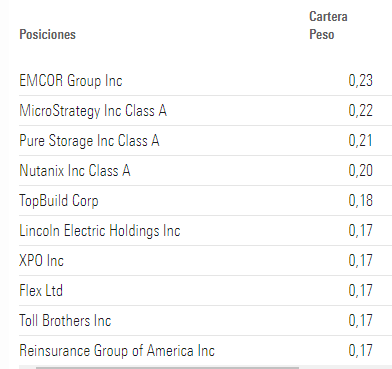Select Pure Storage Inc Class A
The image size is (392, 369).
pyautogui.click(x=89, y=141)
